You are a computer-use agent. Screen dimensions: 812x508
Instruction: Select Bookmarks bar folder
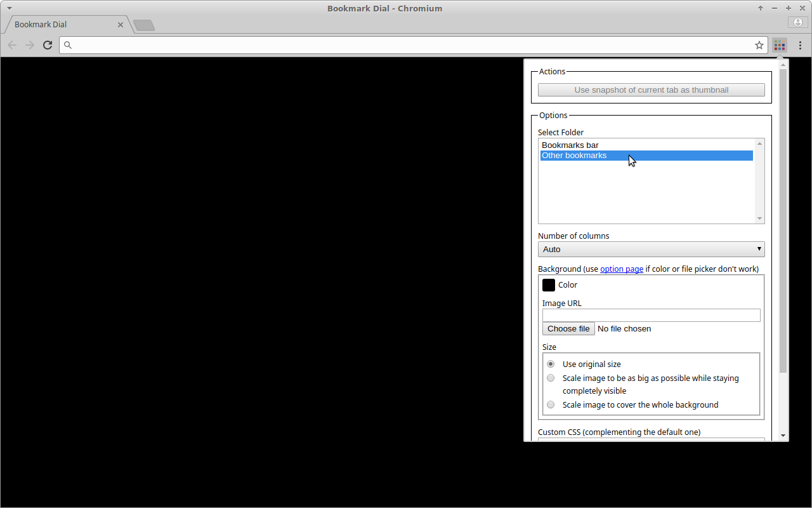click(x=646, y=145)
